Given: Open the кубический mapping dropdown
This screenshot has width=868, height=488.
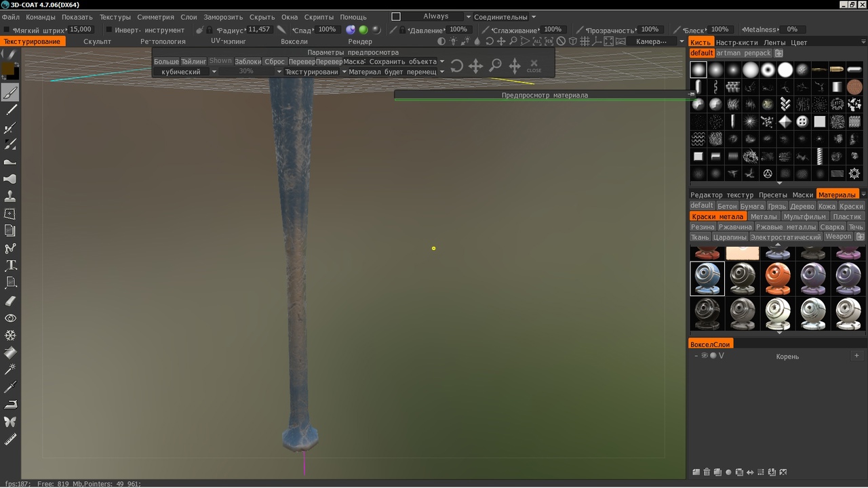Looking at the screenshot, I should tap(185, 72).
